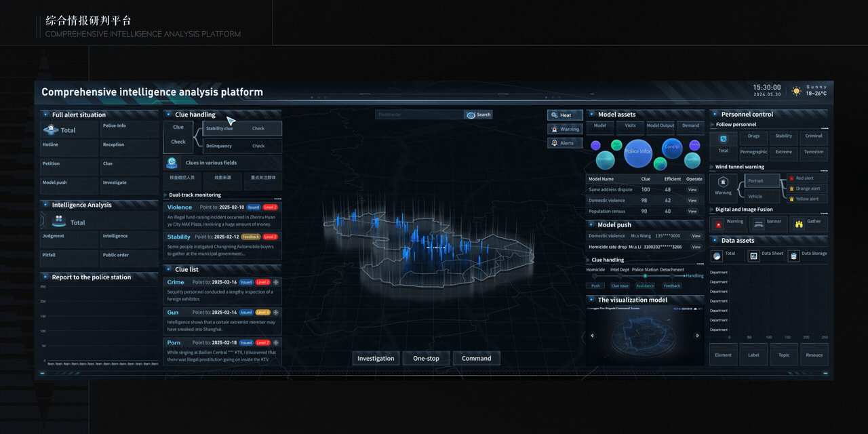
Task: Click the sun weather icon
Action: tap(796, 90)
